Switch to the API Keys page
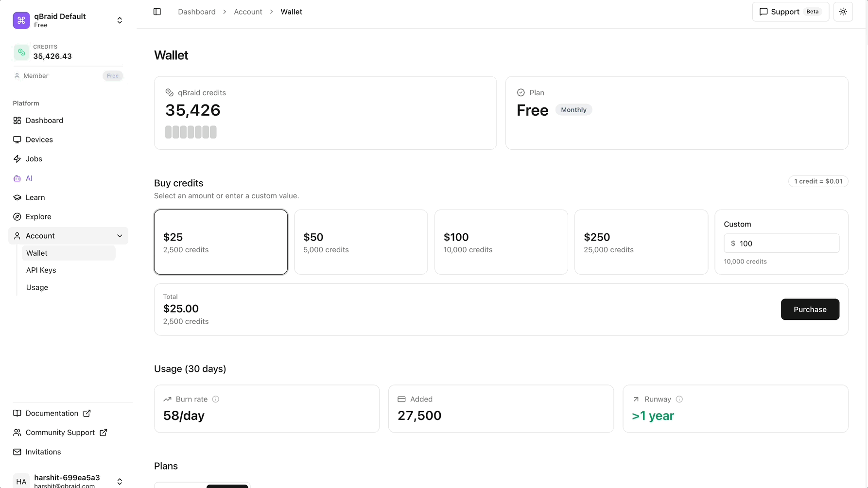868x488 pixels. coord(41,270)
